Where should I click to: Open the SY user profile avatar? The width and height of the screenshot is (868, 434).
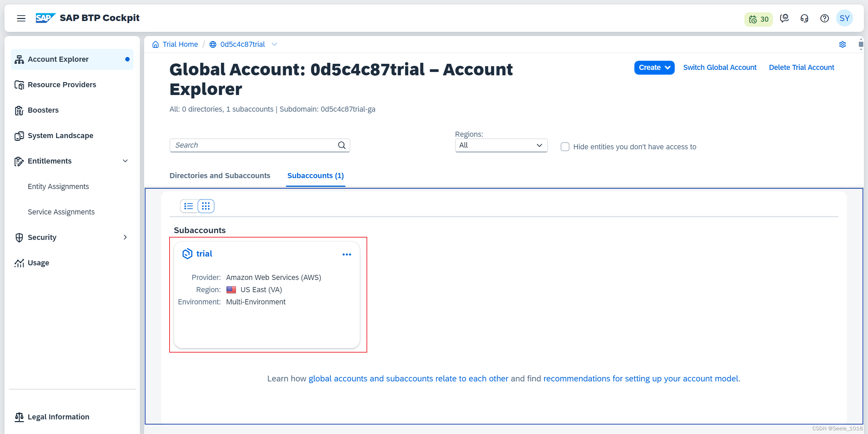click(844, 18)
